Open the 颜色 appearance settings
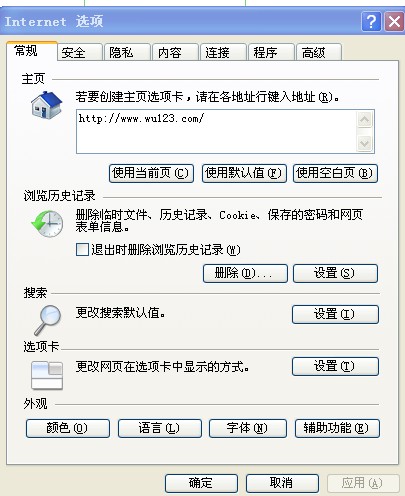Viewport: 405px width, 496px height. (x=68, y=428)
